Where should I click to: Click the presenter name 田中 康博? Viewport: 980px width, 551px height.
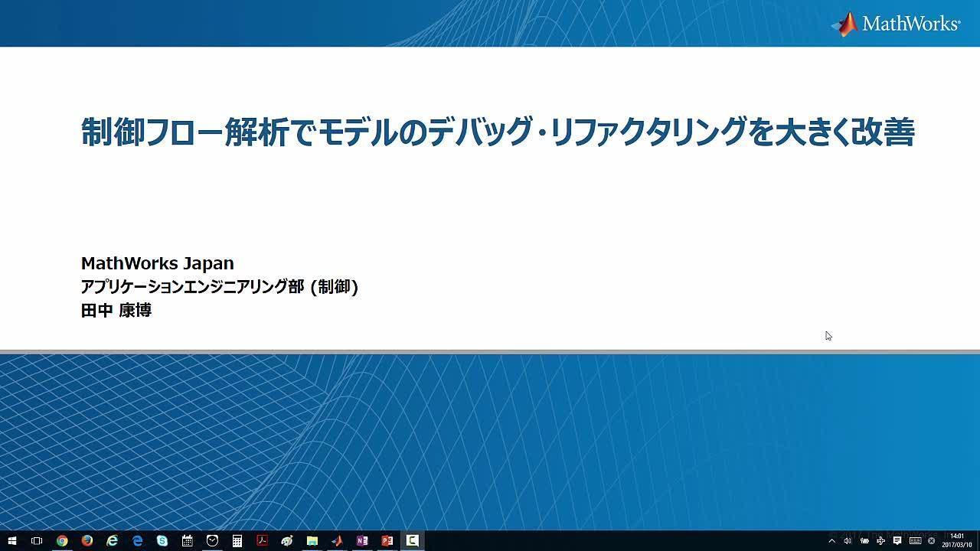(116, 310)
